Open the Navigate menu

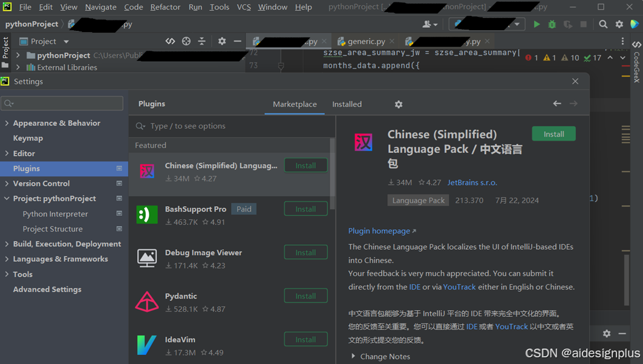[x=100, y=7]
